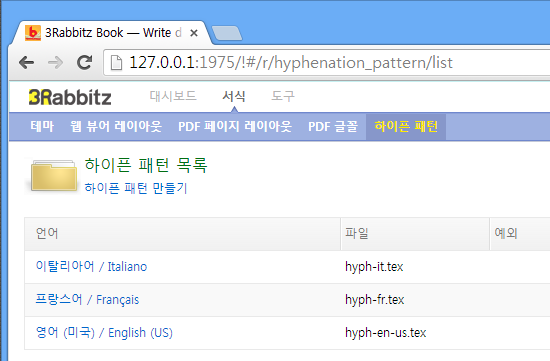Click the browser back arrow
550x361 pixels.
[x=27, y=63]
